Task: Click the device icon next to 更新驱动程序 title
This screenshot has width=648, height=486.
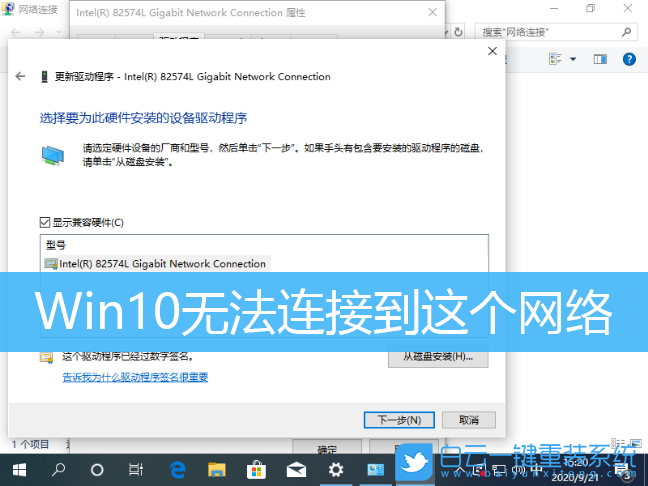Action: coord(44,76)
